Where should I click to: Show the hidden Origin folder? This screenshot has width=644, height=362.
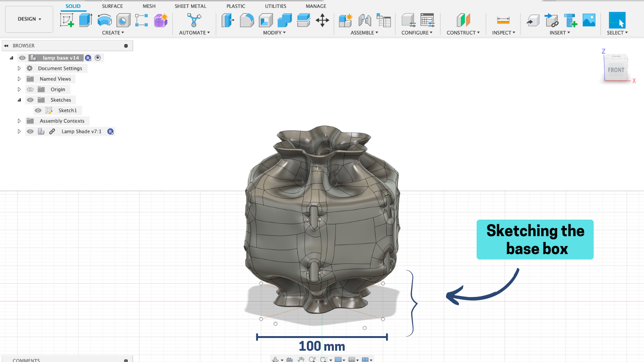30,90
